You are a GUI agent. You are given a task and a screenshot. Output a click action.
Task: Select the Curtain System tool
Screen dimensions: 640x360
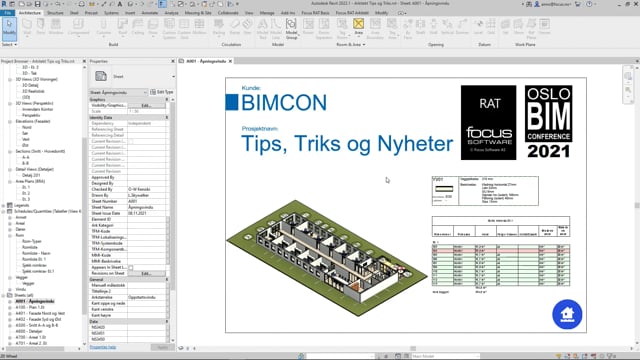pos(169,29)
